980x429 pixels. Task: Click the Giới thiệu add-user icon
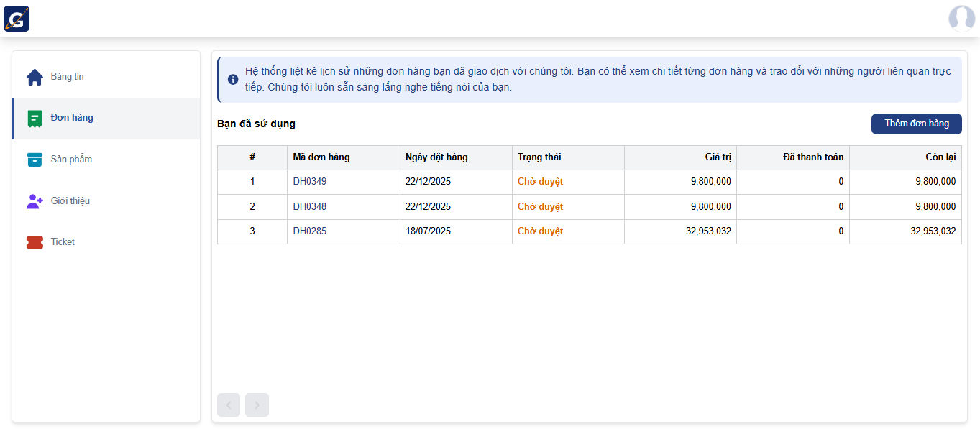(x=35, y=201)
